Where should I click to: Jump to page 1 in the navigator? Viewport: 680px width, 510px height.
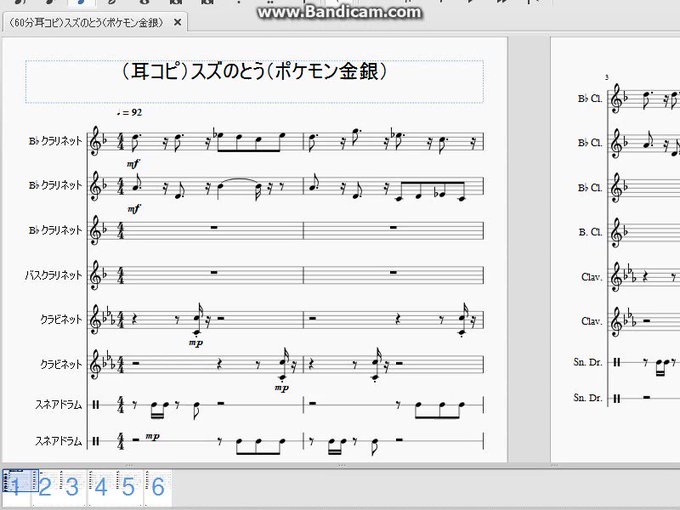coord(16,487)
